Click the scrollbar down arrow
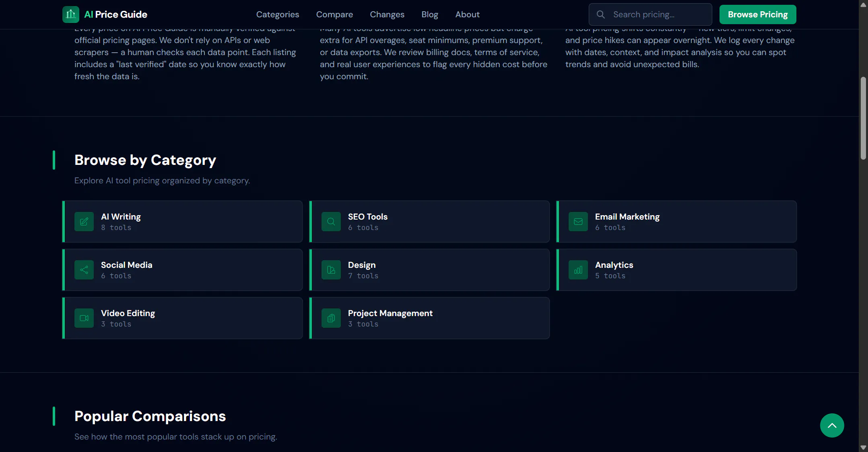The image size is (868, 452). tap(863, 448)
